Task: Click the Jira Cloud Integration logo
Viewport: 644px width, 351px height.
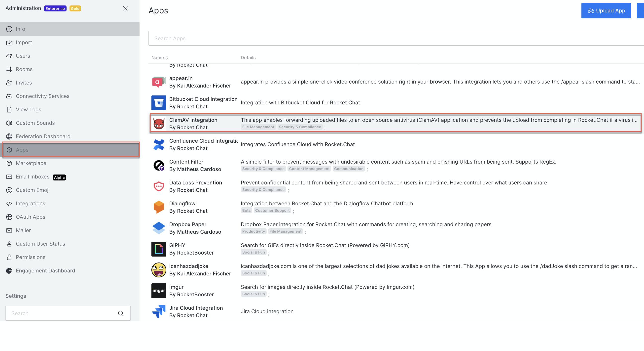Action: [x=159, y=312]
